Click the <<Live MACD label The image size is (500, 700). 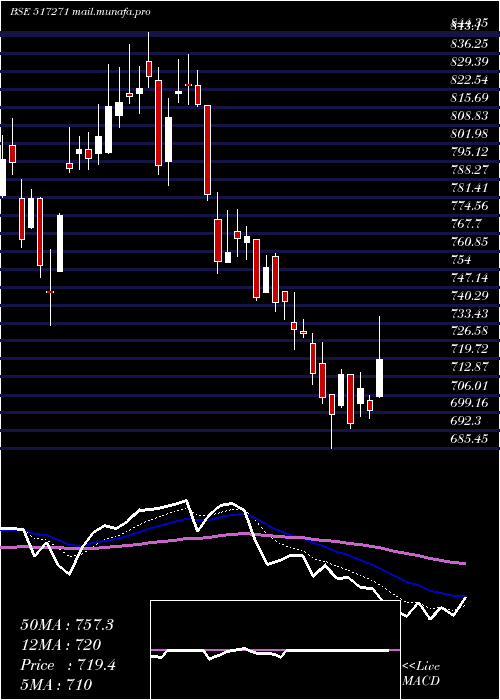point(421,674)
